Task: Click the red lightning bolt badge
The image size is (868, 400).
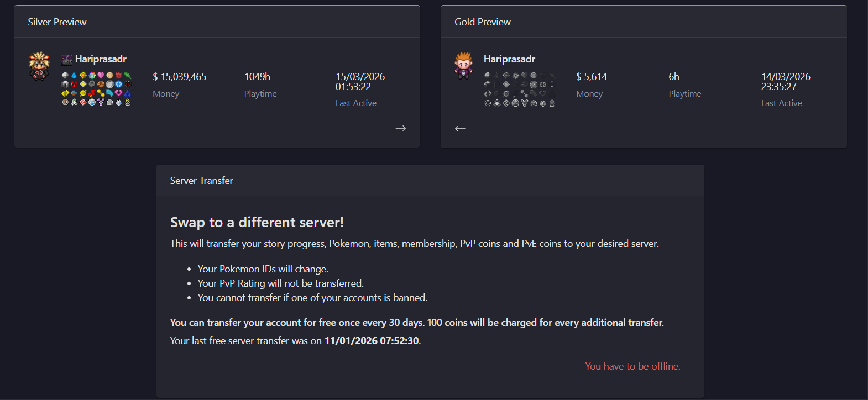Action: [x=92, y=93]
